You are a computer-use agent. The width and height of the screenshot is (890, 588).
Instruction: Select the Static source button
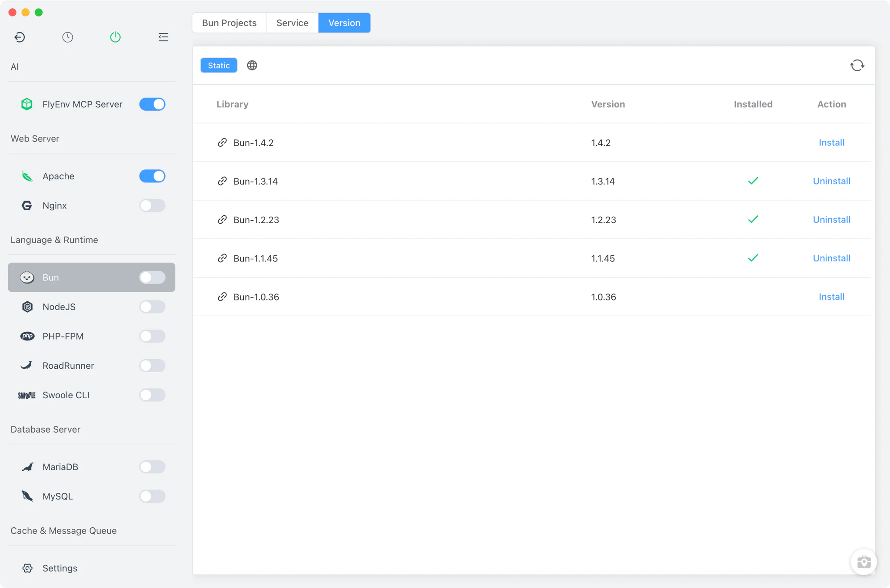coord(219,65)
